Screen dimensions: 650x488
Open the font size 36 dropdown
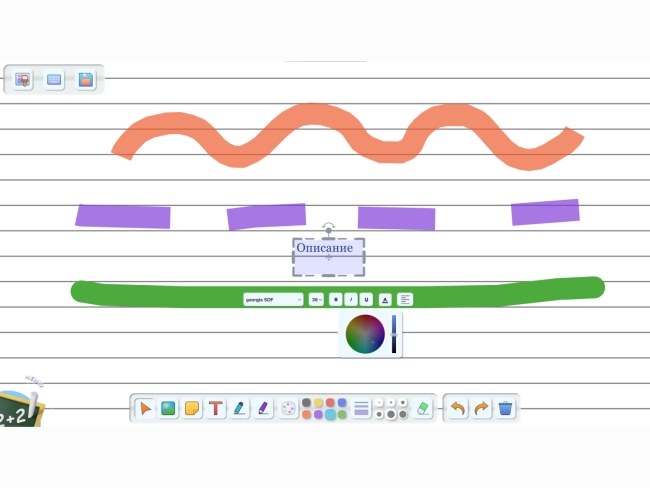pos(316,299)
